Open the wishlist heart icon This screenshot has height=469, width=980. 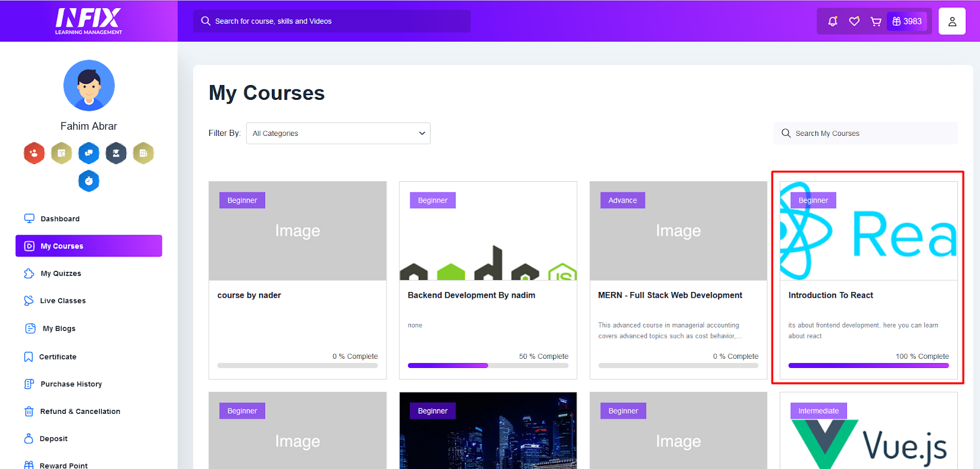(854, 21)
